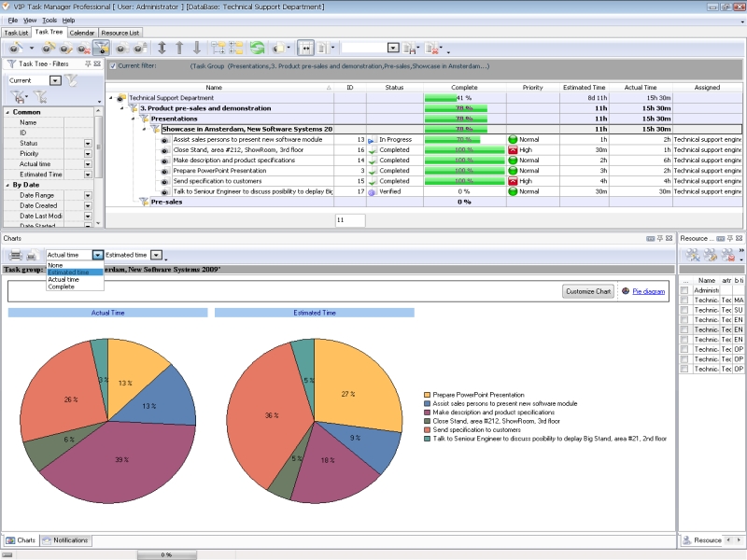The image size is (747, 560).
Task: Open the Notifications bottom tab
Action: [65, 540]
